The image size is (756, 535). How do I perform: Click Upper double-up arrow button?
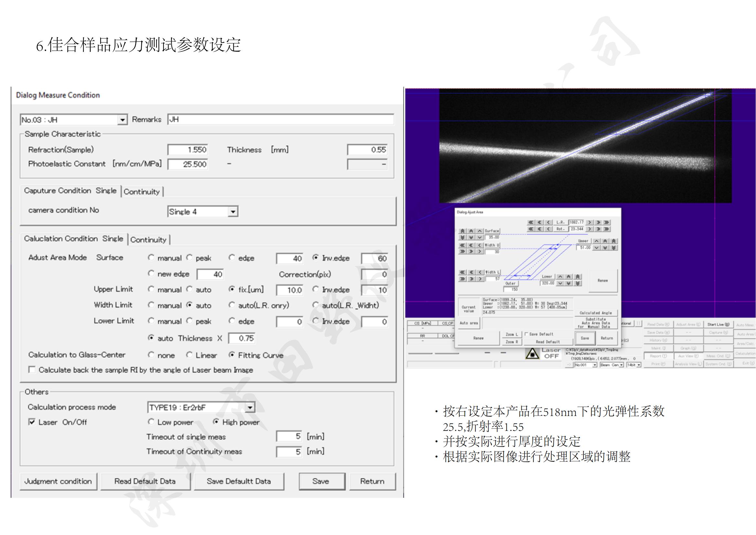click(x=605, y=241)
